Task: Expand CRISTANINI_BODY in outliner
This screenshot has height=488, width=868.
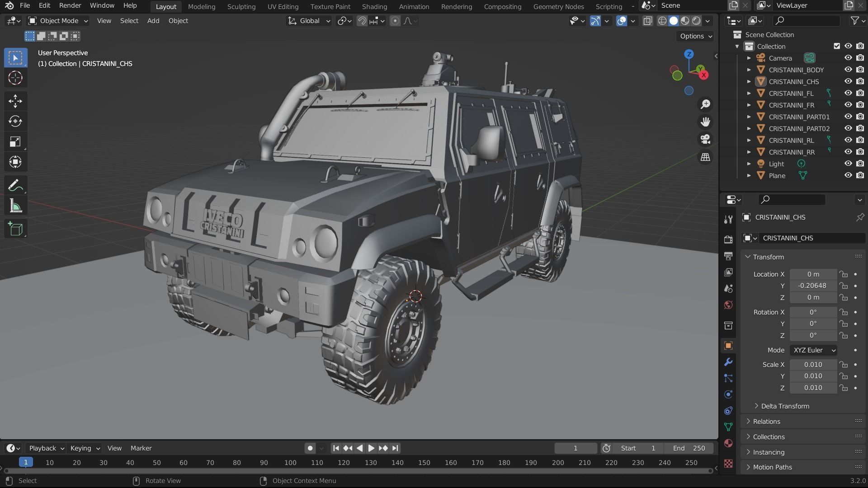Action: coord(749,70)
